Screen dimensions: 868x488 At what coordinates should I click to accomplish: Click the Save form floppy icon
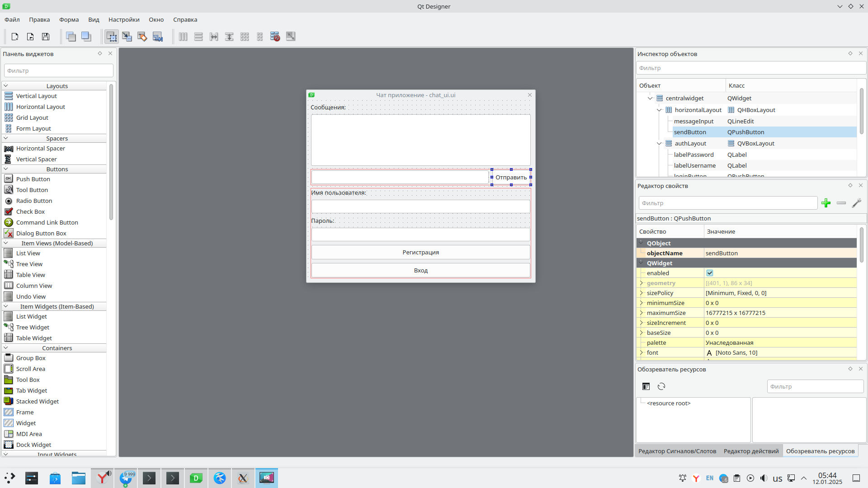coord(46,37)
